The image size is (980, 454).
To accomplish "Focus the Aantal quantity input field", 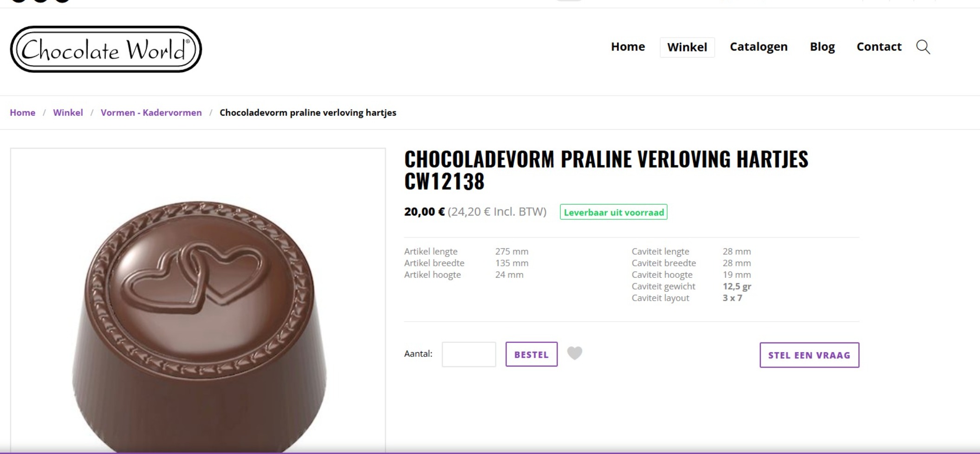I will point(468,355).
